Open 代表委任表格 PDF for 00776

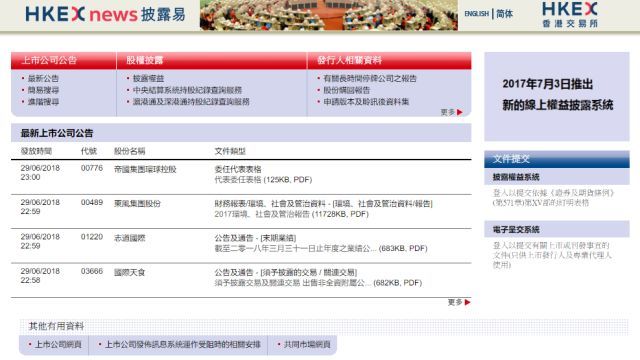coord(263,180)
